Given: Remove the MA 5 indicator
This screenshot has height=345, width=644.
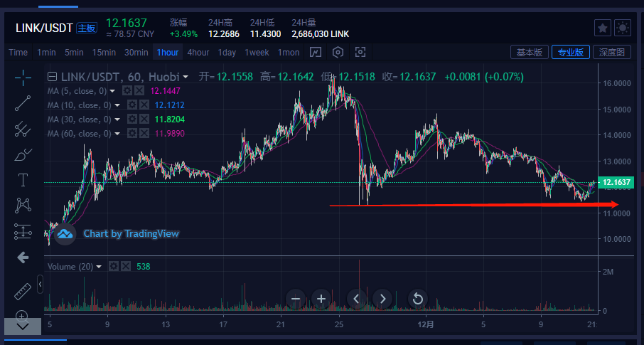Looking at the screenshot, I should [x=139, y=91].
